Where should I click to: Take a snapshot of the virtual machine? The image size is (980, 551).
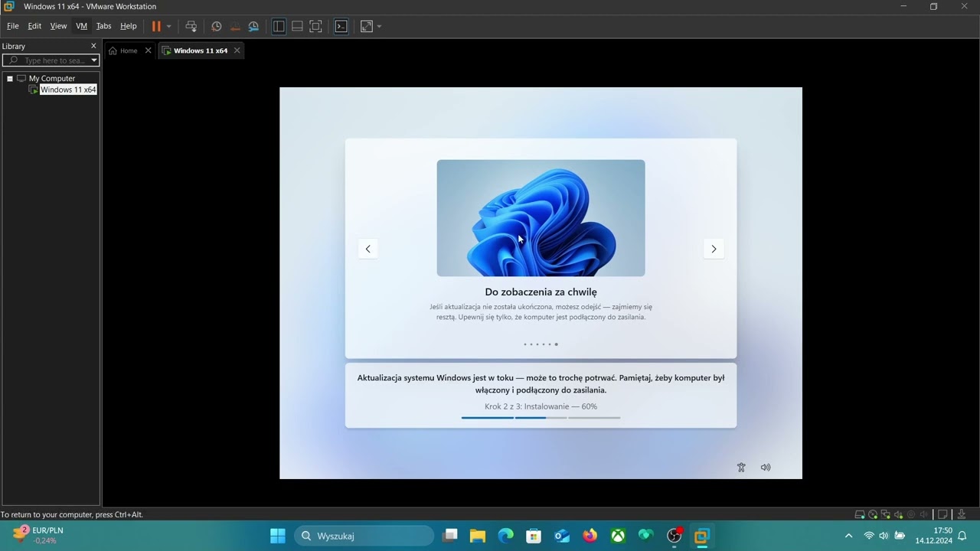(217, 26)
